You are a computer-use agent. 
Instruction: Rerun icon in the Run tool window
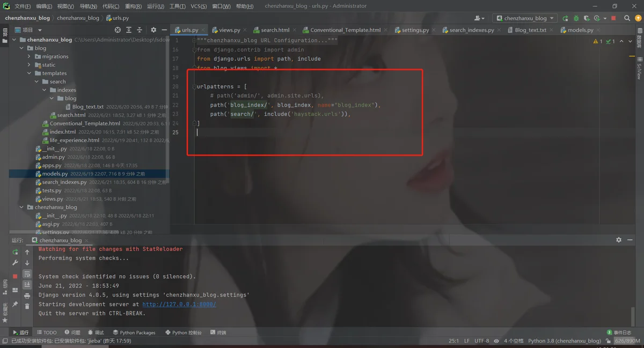[15, 252]
